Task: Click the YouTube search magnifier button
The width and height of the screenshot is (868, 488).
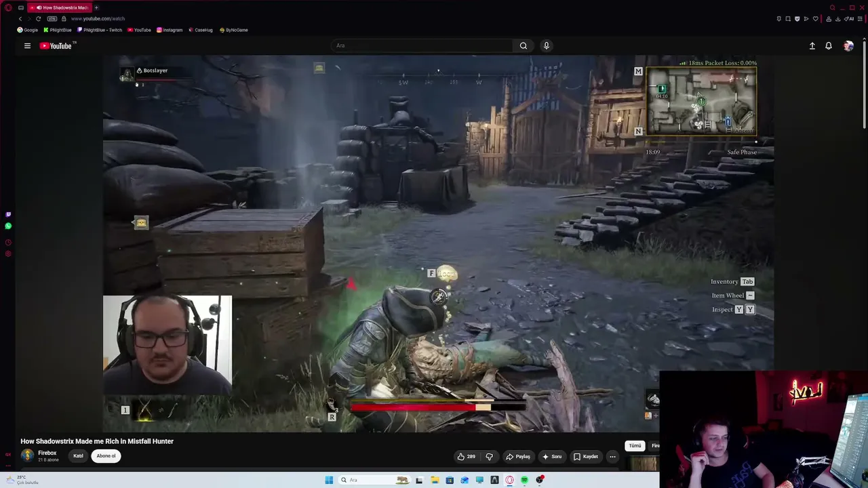Action: pos(524,46)
